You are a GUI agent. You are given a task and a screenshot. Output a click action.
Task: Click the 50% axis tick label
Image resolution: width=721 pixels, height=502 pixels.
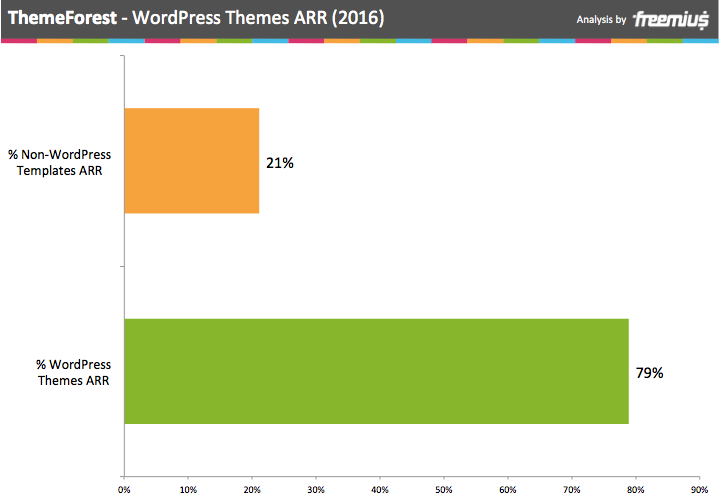pos(444,490)
